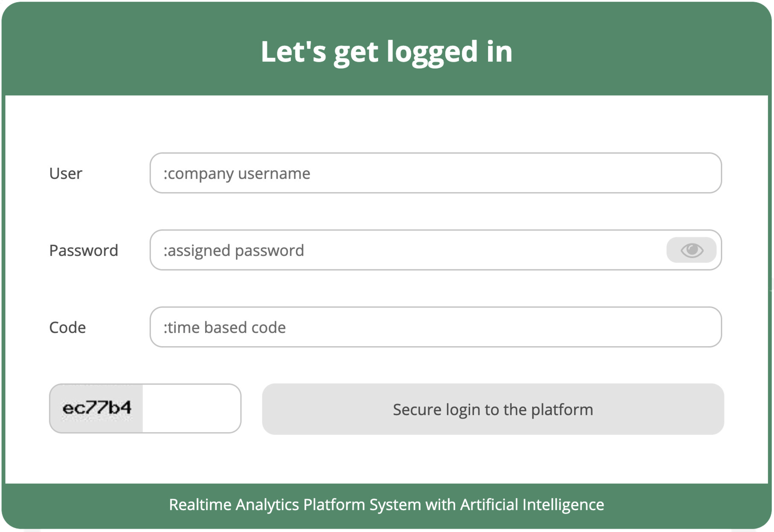Submit the form via the gray login button

pyautogui.click(x=493, y=409)
